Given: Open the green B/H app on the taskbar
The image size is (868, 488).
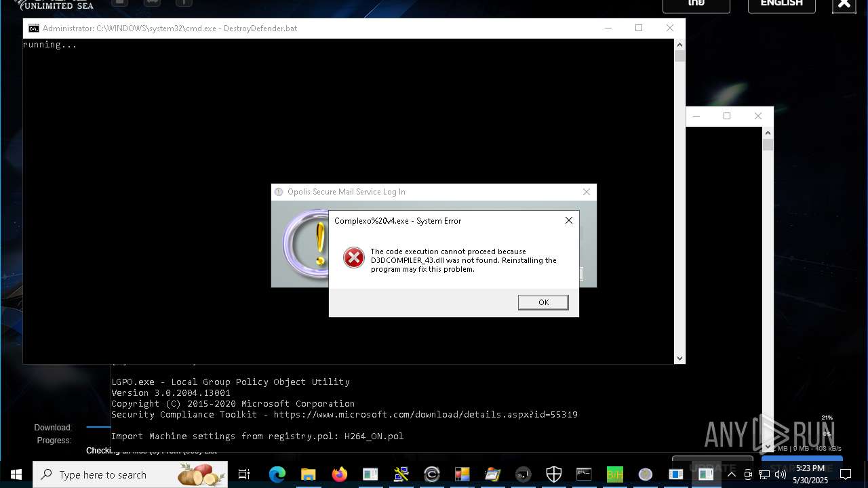Looking at the screenshot, I should (x=615, y=474).
